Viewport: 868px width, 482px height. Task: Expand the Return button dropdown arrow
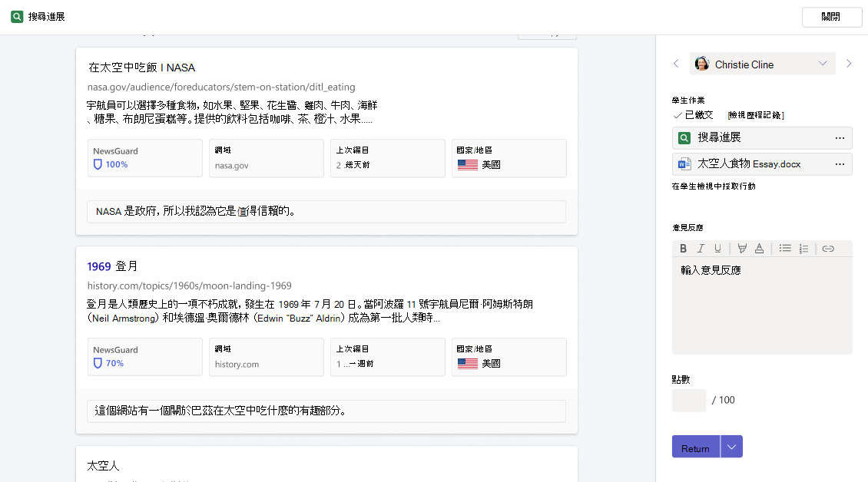click(x=732, y=447)
